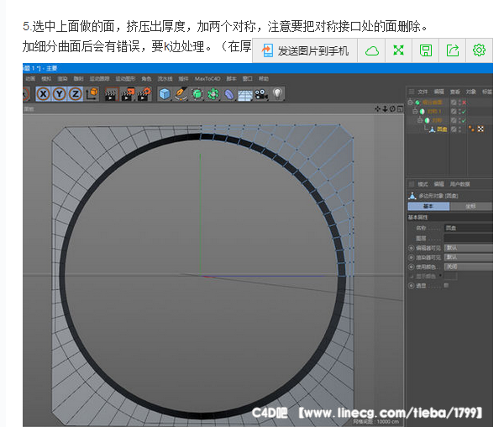The image size is (504, 427).
Task: Click the camera object icon
Action: tap(261, 94)
